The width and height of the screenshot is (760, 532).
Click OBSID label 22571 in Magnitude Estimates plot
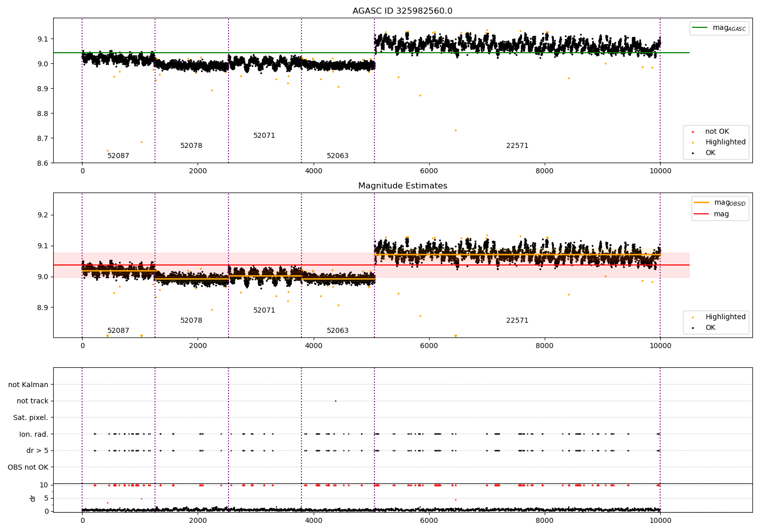(517, 321)
